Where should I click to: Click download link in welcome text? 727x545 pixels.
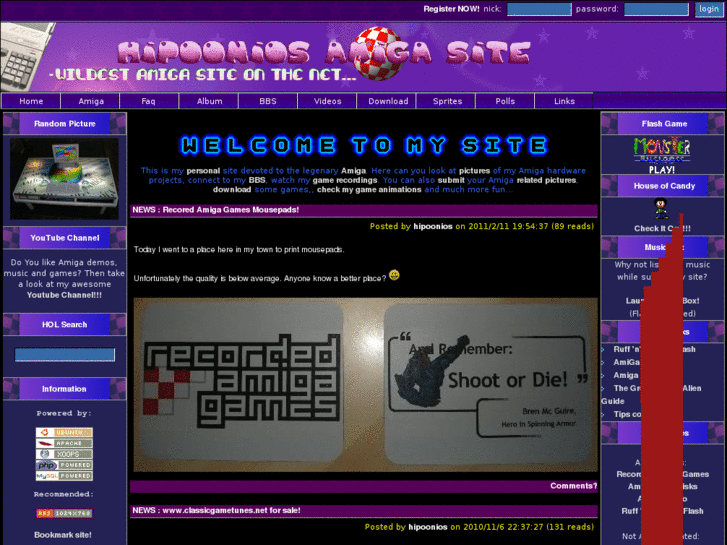coord(232,189)
